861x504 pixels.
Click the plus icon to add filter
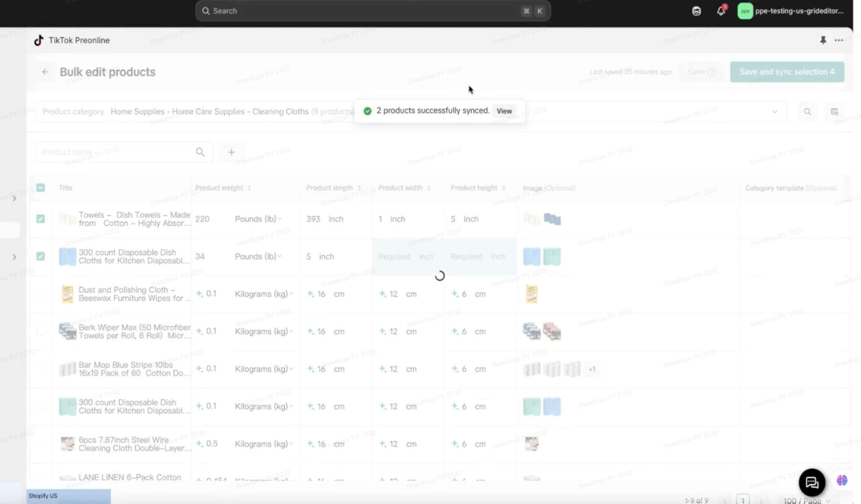point(231,152)
